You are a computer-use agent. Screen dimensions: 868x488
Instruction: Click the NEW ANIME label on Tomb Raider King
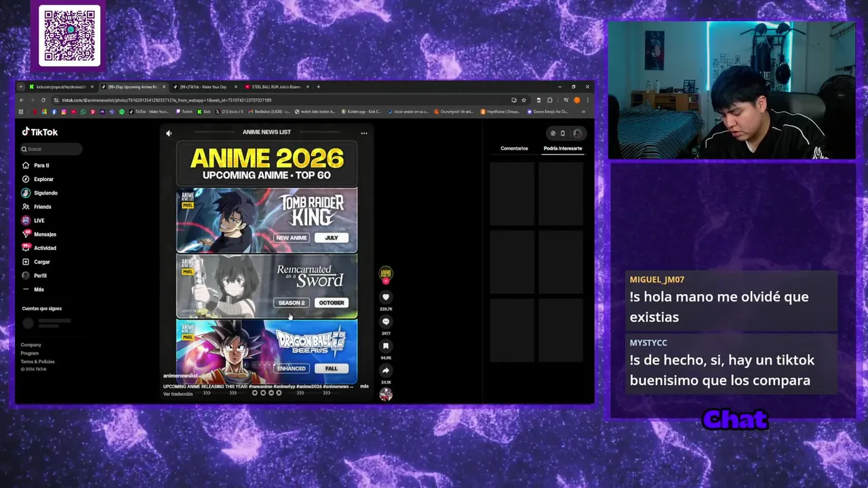coord(292,238)
